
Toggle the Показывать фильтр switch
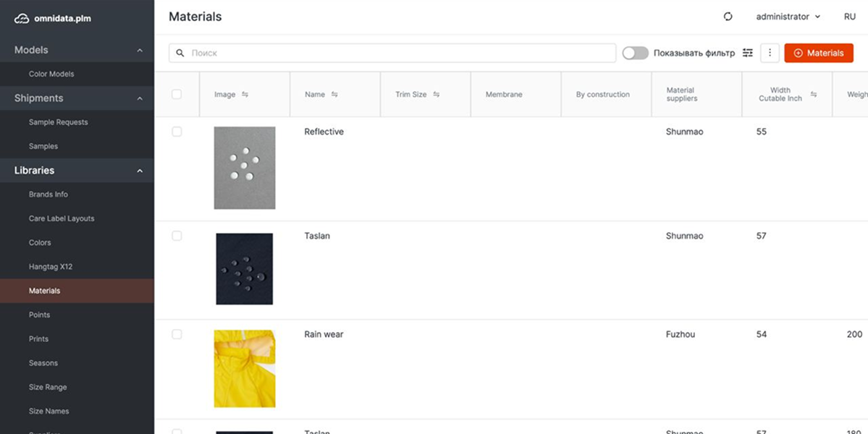[x=635, y=53]
